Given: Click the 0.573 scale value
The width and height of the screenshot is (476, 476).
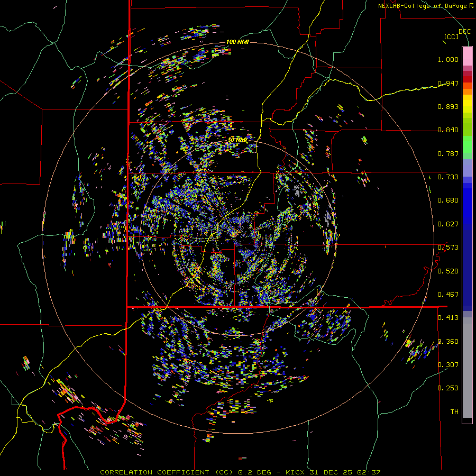Looking at the screenshot, I should tap(448, 248).
